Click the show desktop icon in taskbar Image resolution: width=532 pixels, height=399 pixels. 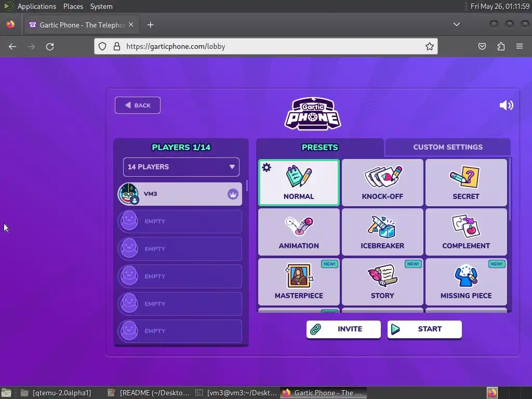6,393
